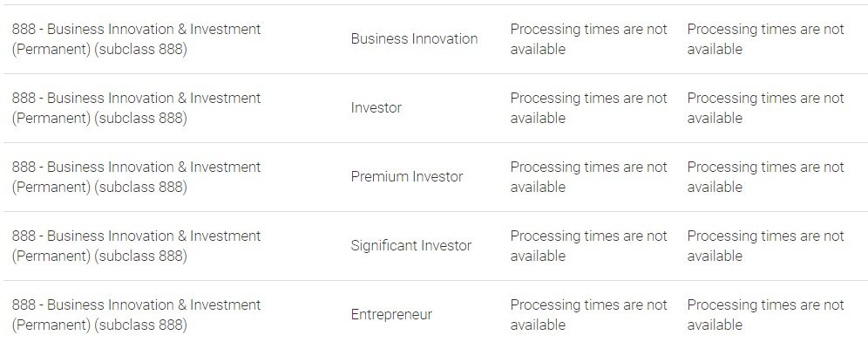Click second processing time in Investor row
The height and width of the screenshot is (349, 868).
click(765, 108)
